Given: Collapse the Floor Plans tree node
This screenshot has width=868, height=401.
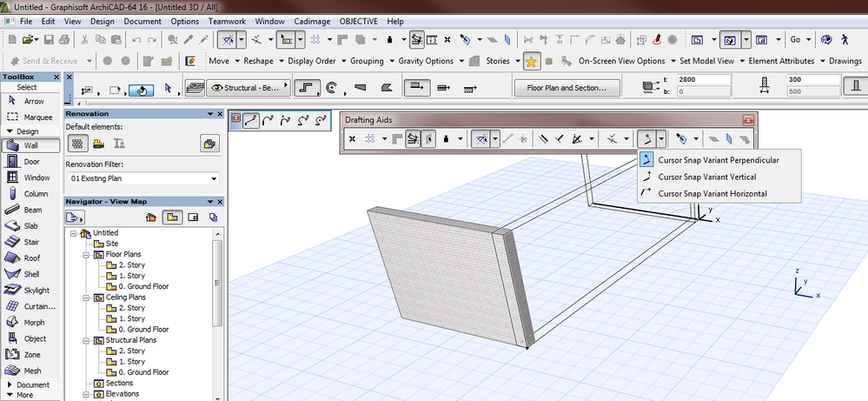Looking at the screenshot, I should click(86, 255).
